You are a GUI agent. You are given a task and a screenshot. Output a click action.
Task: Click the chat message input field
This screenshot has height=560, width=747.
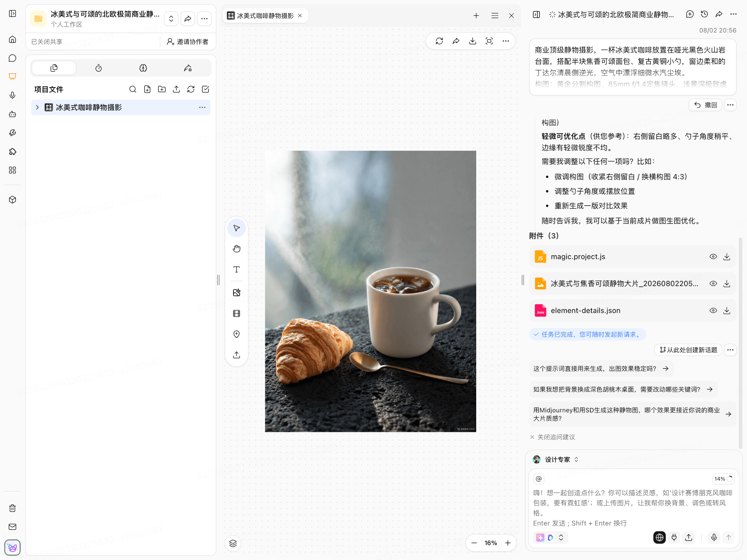(x=633, y=507)
